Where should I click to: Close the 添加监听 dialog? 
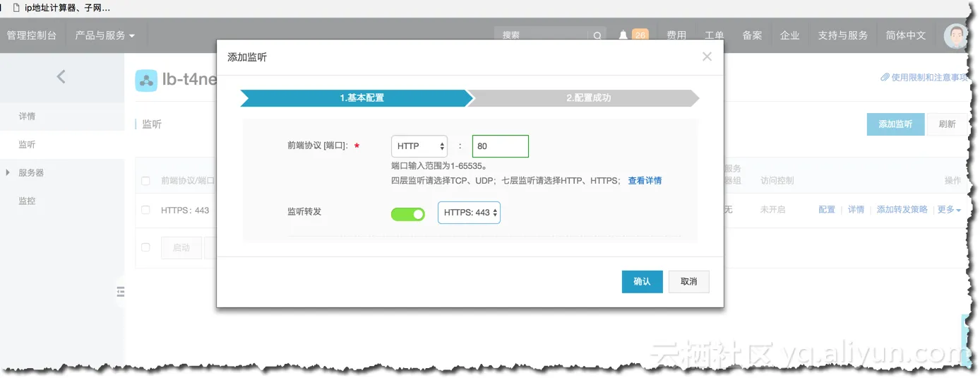coord(707,57)
